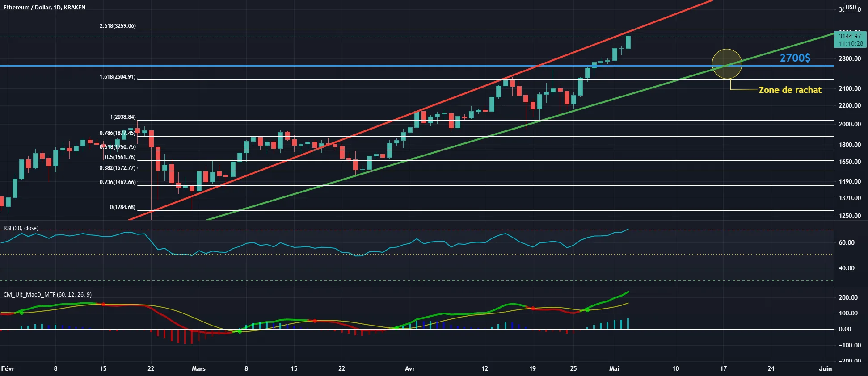Click the 1250.00 price axis label
Screen dimensions: 868x376
(850, 216)
